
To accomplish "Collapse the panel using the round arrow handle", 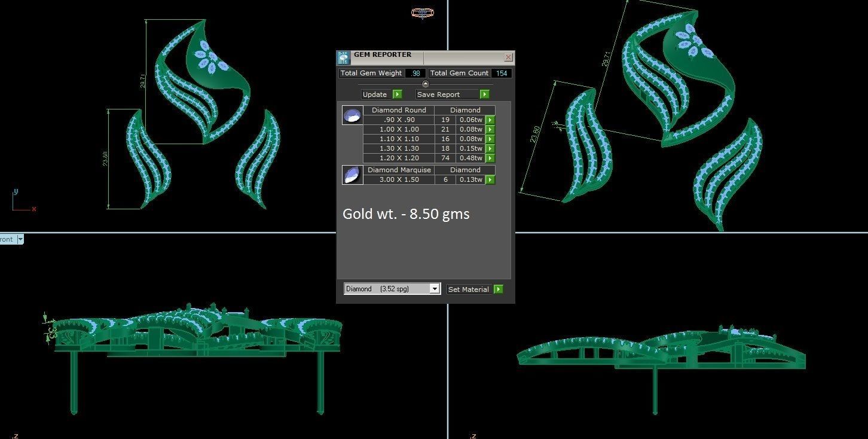I will 425,84.
